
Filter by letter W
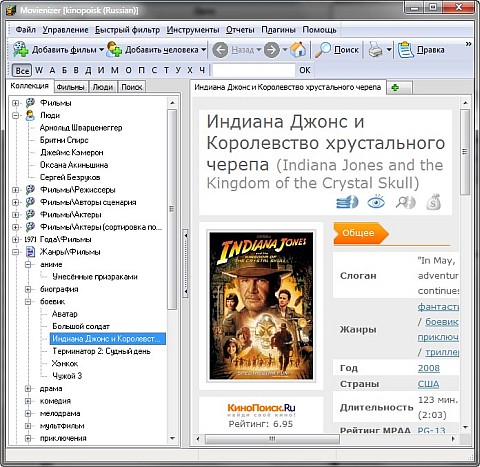click(39, 70)
